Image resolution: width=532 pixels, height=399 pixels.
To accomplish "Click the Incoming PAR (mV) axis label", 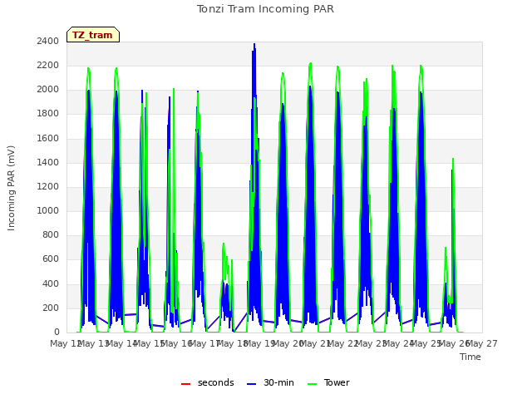I will click(11, 189).
